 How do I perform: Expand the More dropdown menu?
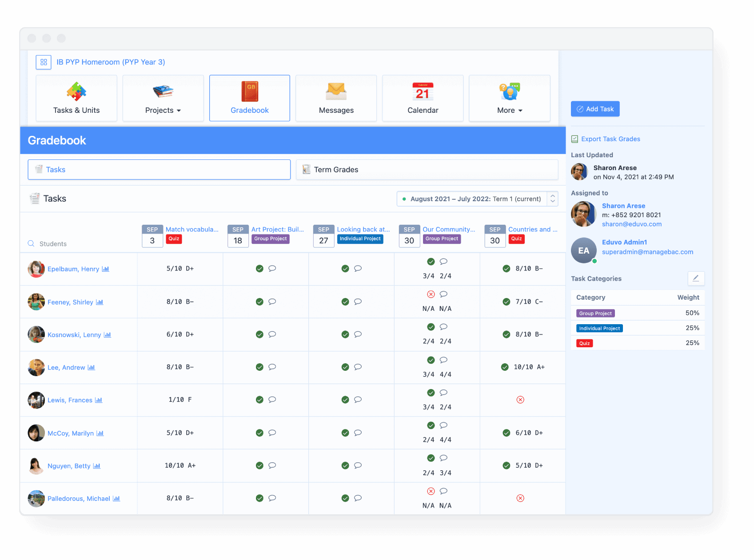510,98
